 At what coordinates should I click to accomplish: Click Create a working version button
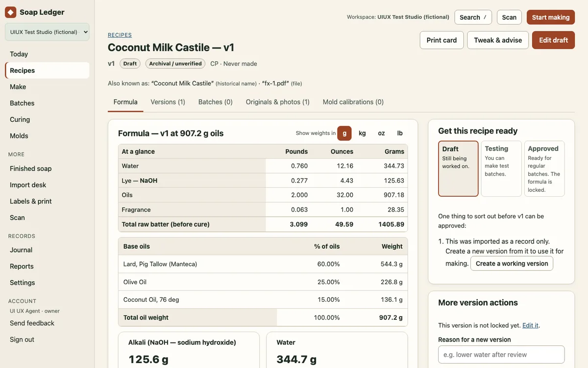point(512,263)
